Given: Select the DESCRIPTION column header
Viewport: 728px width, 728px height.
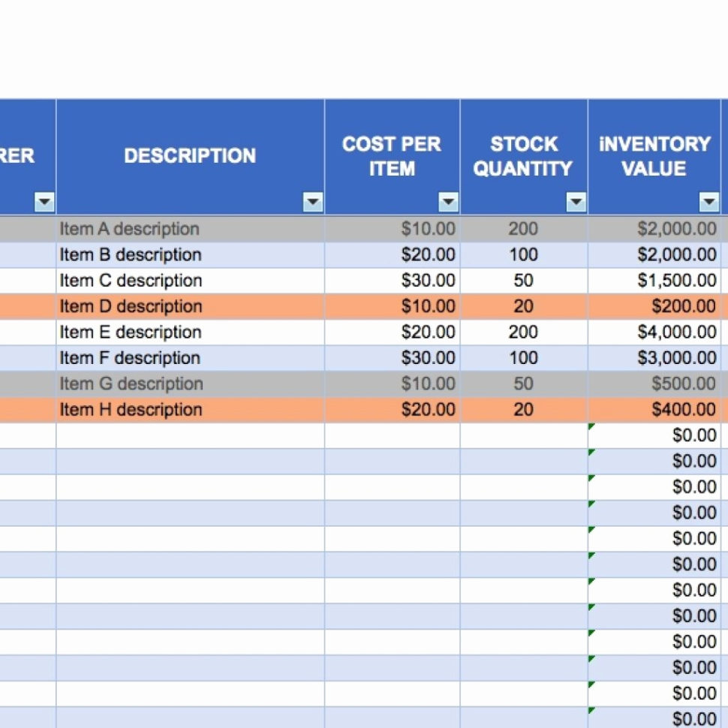Looking at the screenshot, I should pyautogui.click(x=189, y=155).
